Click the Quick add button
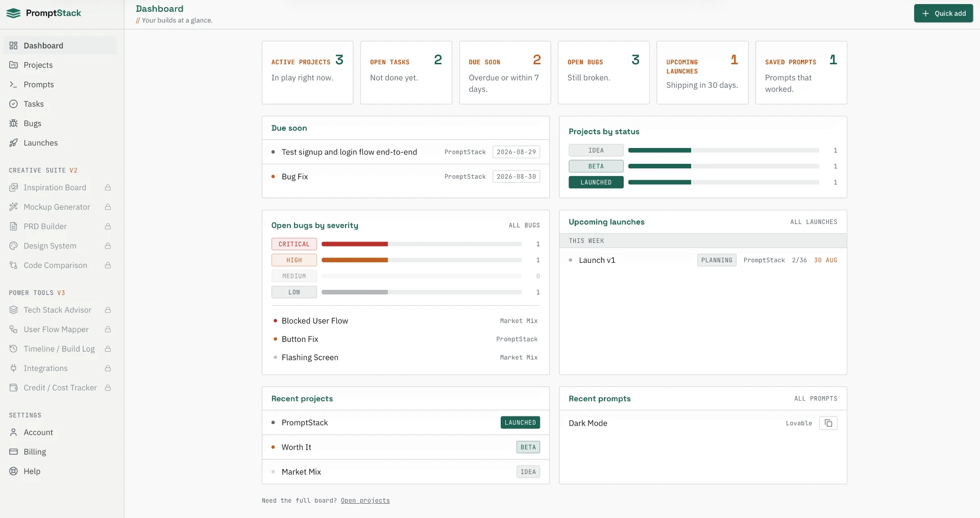 point(943,13)
